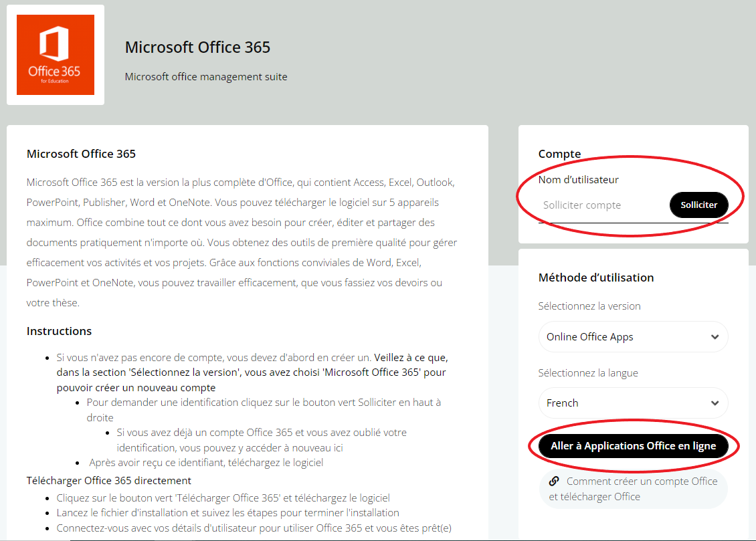Click bullet 'Pour demander une identification cliquez'
Viewport: 756px width, 541px height.
click(x=263, y=410)
